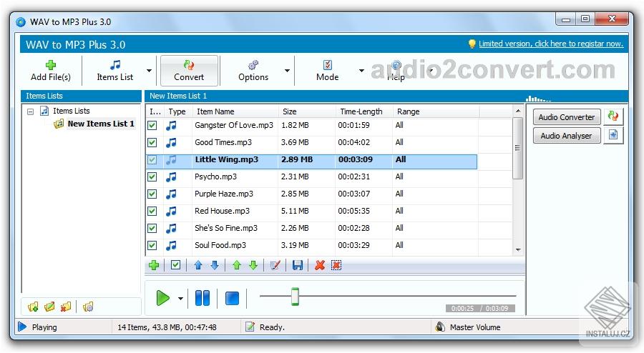
Task: Click the new list folder plus icon
Action: 33,307
